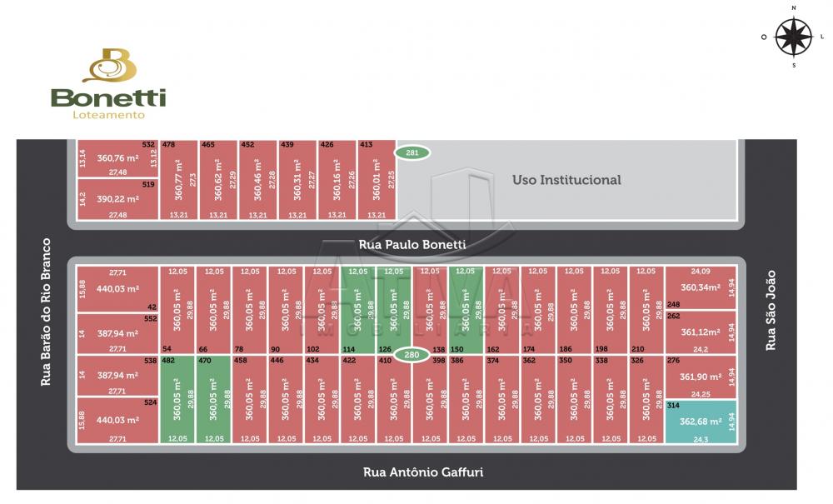Image resolution: width=833 pixels, height=504 pixels.
Task: Select the teal lot 314 with 362,68 m²
Action: click(701, 422)
